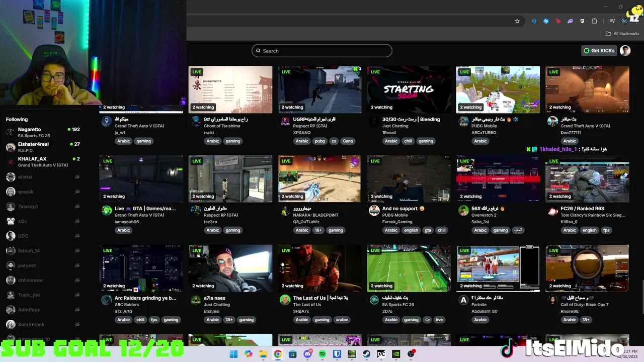The height and width of the screenshot is (362, 644).
Task: Open 'a7la naes' stream title
Action: click(x=214, y=298)
